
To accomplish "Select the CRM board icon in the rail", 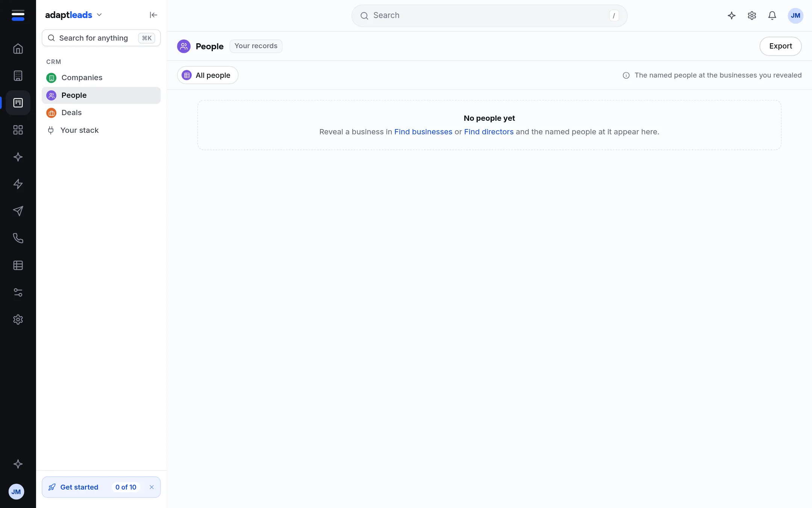I will click(x=18, y=103).
